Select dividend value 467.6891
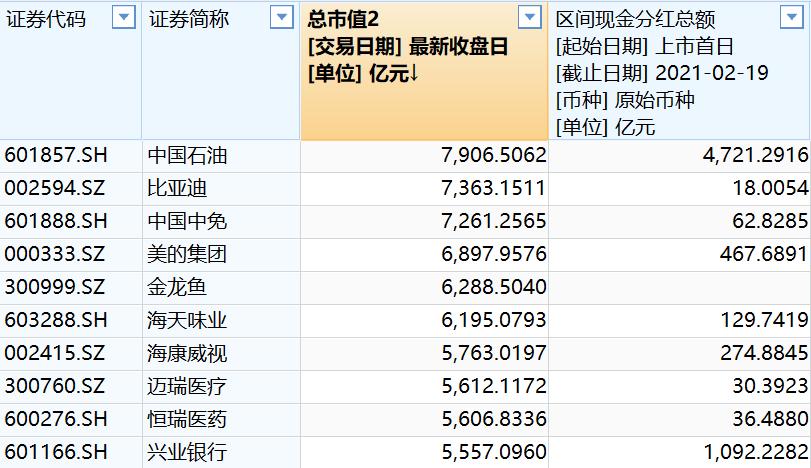The image size is (811, 468). pyautogui.click(x=764, y=254)
